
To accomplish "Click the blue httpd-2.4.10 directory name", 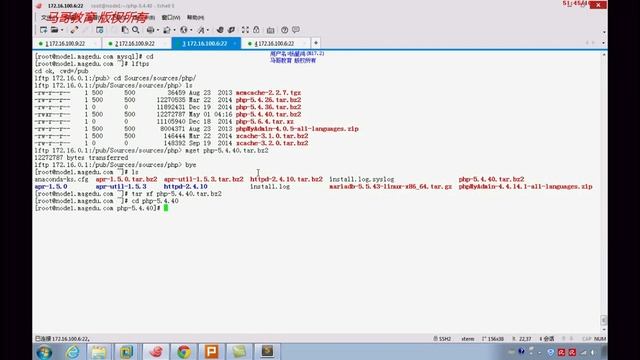I will tap(185, 187).
